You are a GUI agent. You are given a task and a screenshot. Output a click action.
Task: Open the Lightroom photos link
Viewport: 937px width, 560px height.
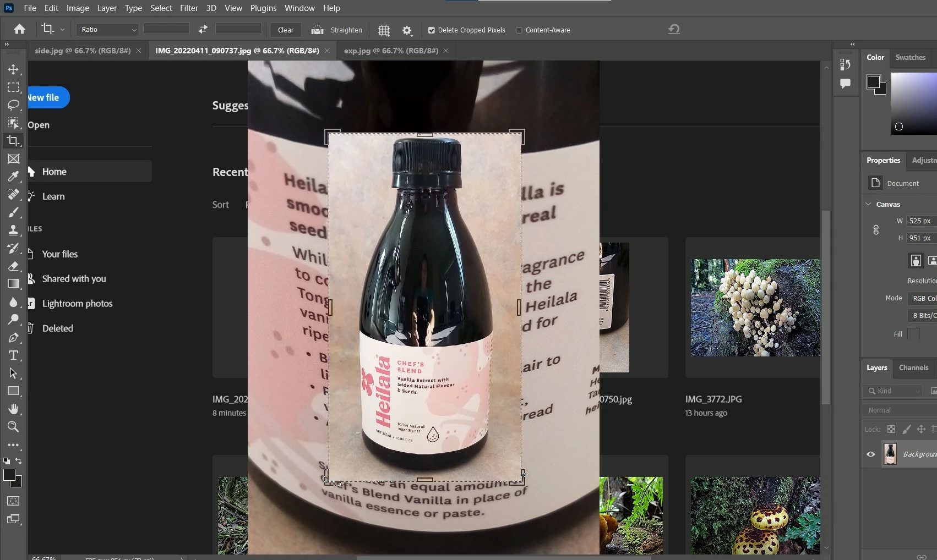[77, 304]
